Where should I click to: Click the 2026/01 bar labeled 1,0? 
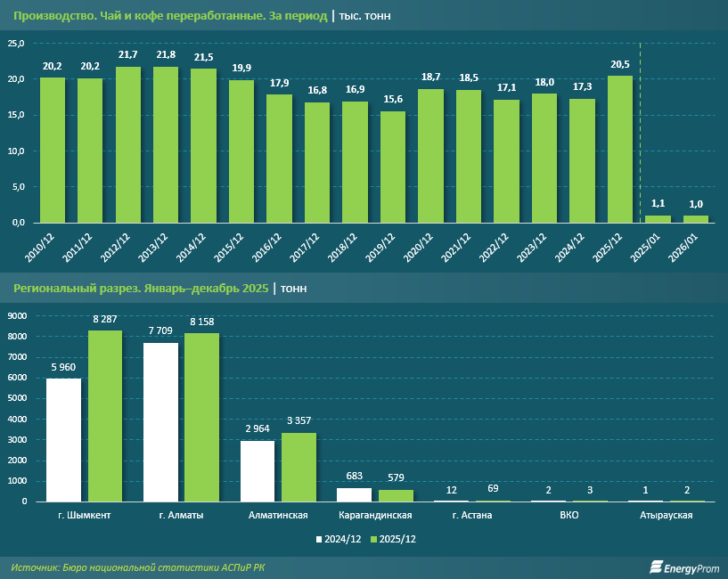point(696,219)
